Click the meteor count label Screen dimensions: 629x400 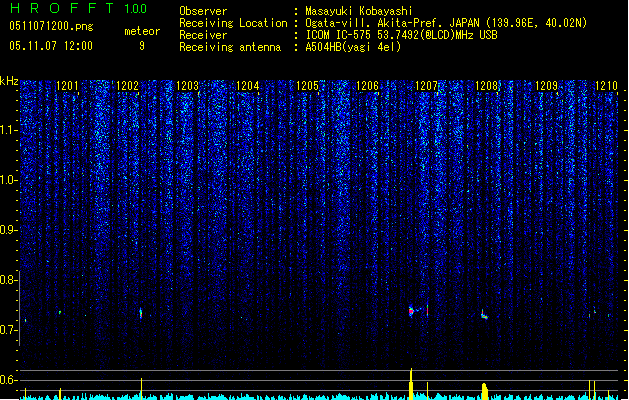click(x=142, y=31)
